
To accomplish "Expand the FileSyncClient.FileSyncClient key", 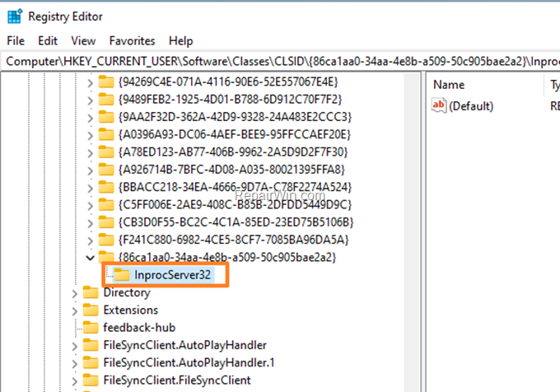I will pos(74,381).
